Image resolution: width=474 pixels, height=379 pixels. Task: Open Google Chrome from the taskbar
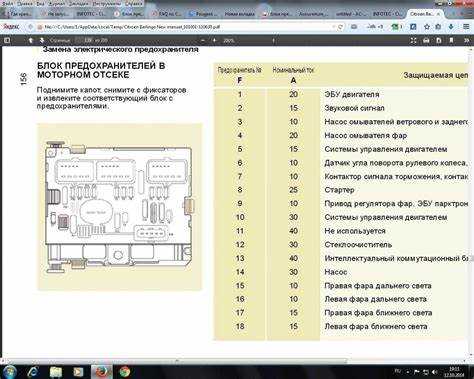[x=125, y=371]
